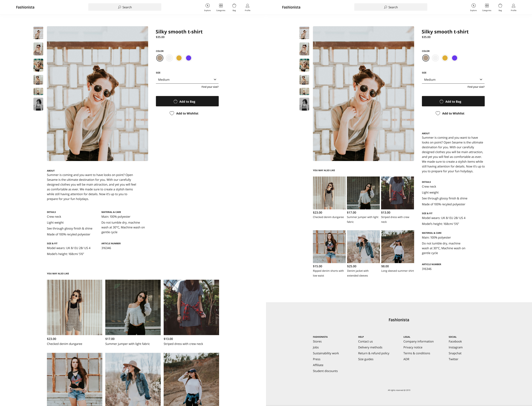Select the yellow color option in the right layout
This screenshot has width=532, height=406.
coord(445,58)
